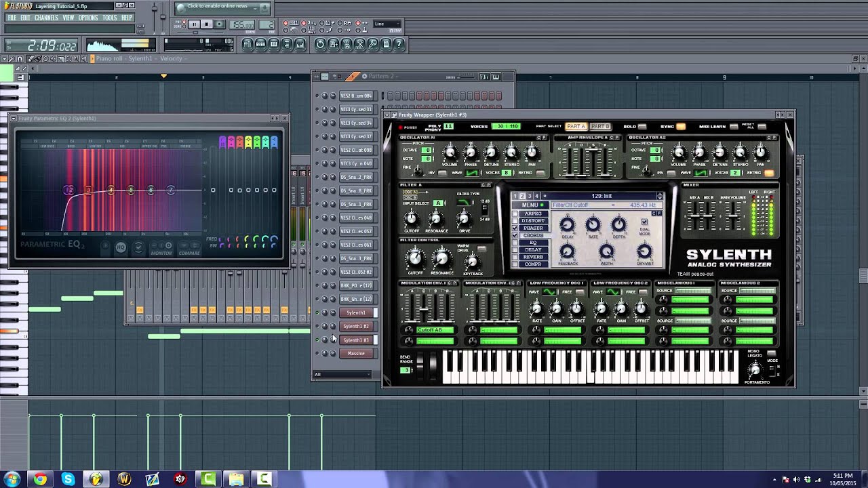Select the Sylenth1 channel button

356,312
